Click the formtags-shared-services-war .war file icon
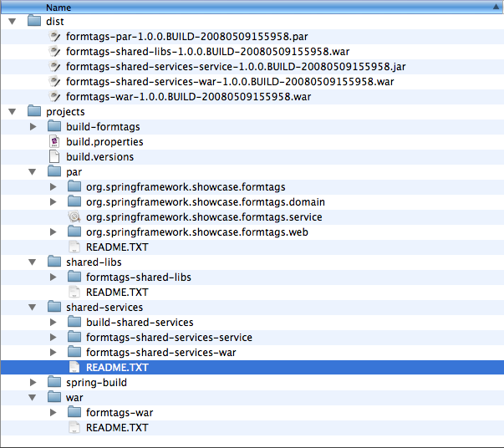Viewport: 504px width, 448px height. [x=54, y=82]
